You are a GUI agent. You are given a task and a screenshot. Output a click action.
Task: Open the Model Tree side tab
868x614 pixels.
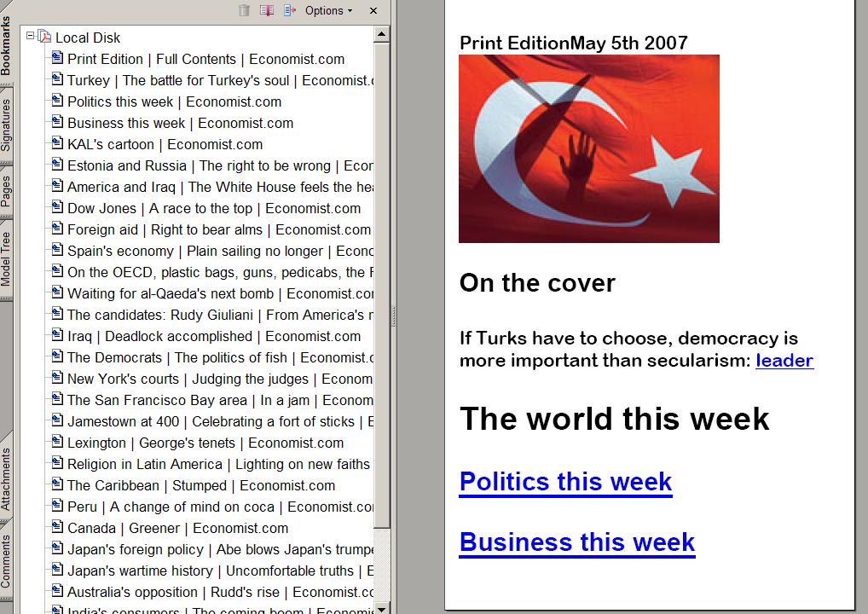pos(5,258)
